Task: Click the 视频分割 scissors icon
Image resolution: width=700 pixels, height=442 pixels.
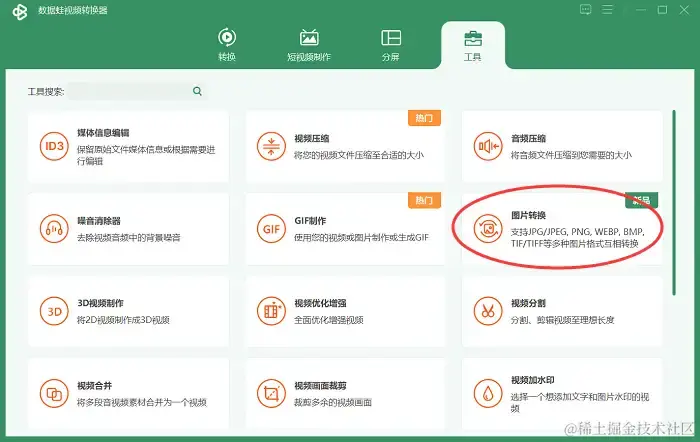Action: click(488, 311)
